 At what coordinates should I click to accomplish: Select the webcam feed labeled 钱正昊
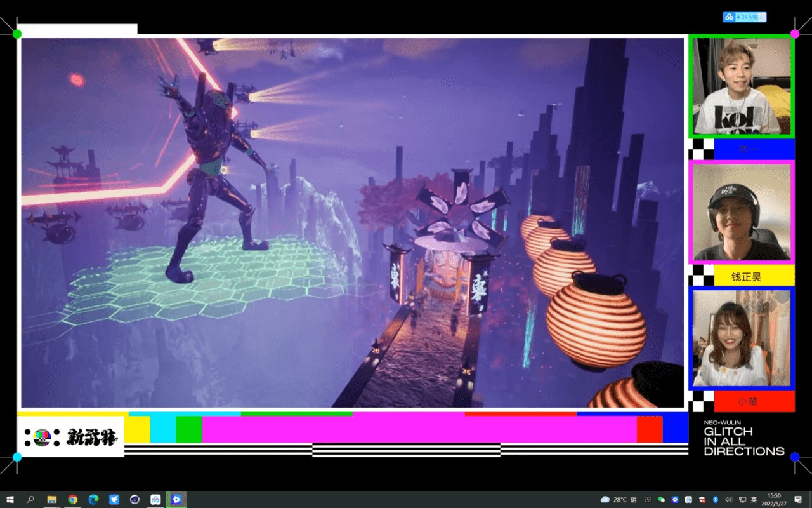click(742, 212)
